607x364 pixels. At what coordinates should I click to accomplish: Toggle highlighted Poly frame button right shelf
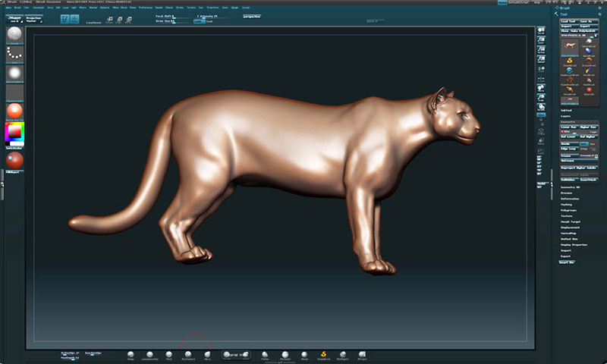(x=541, y=115)
